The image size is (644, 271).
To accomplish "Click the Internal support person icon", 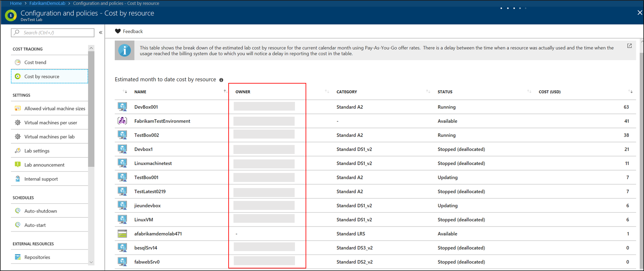I will 18,179.
